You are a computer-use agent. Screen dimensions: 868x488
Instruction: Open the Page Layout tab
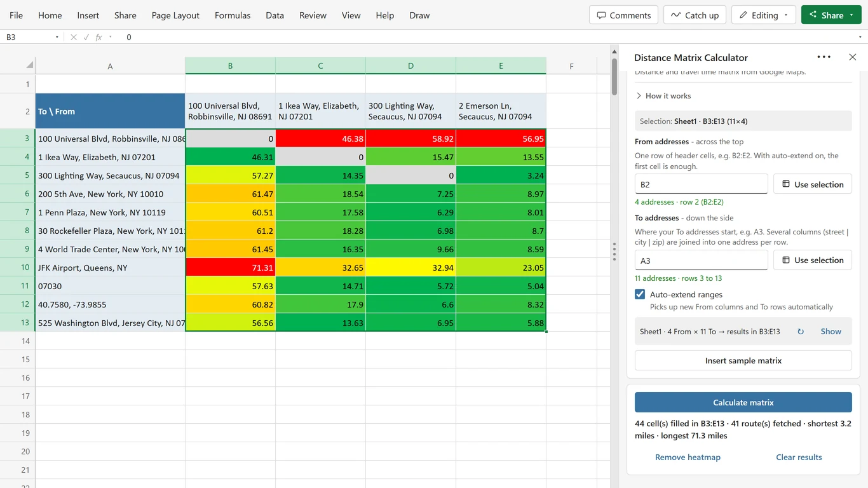click(x=175, y=15)
